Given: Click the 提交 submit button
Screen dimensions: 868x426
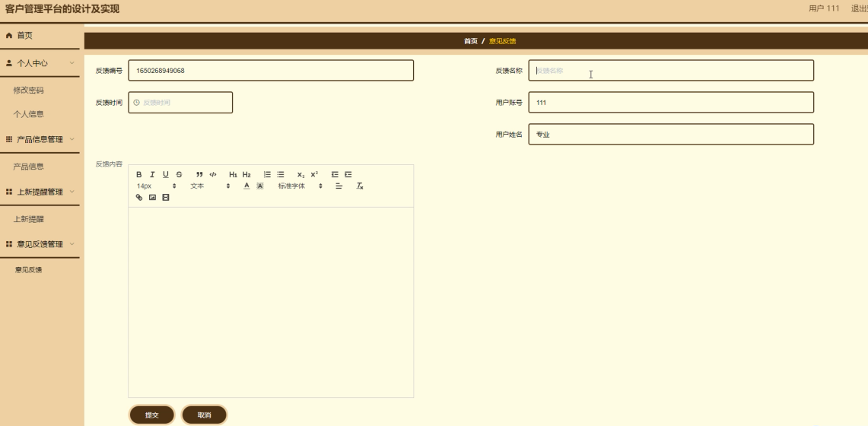Looking at the screenshot, I should [152, 415].
